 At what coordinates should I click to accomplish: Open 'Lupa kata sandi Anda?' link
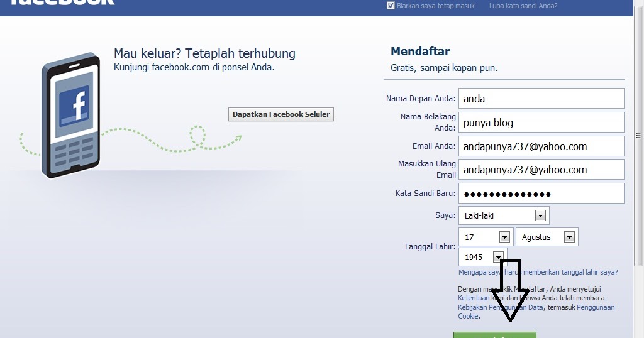(523, 6)
